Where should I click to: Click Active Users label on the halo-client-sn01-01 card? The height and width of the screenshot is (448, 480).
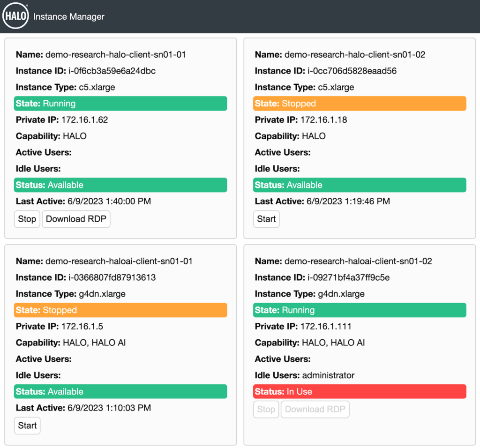[44, 152]
